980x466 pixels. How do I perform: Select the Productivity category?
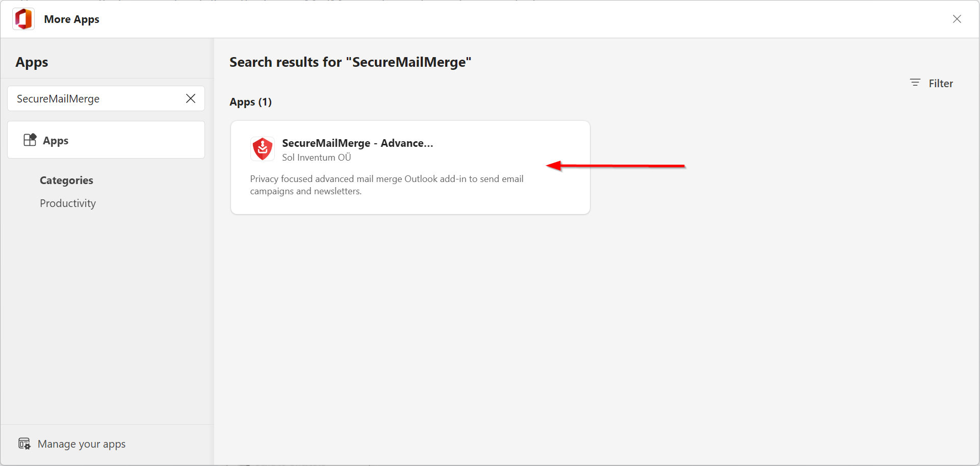(x=67, y=203)
